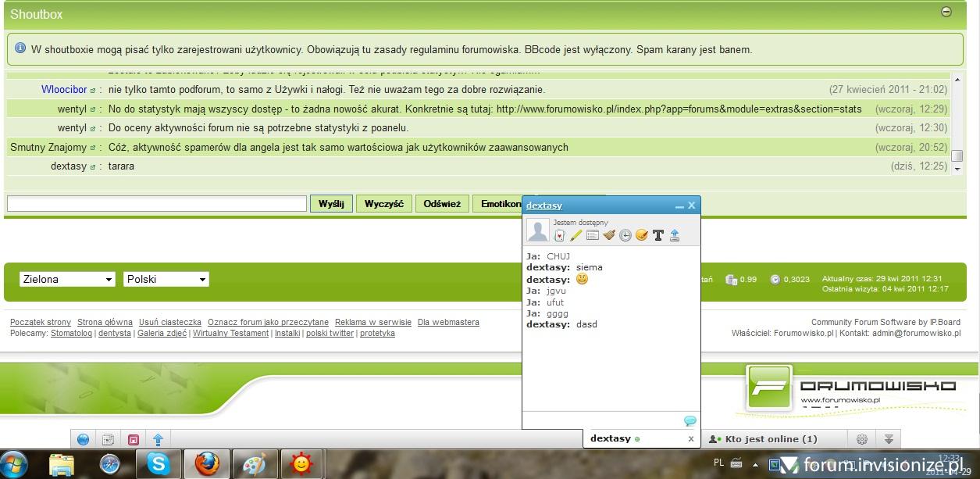
Task: Open protetyka footer link
Action: [x=377, y=333]
